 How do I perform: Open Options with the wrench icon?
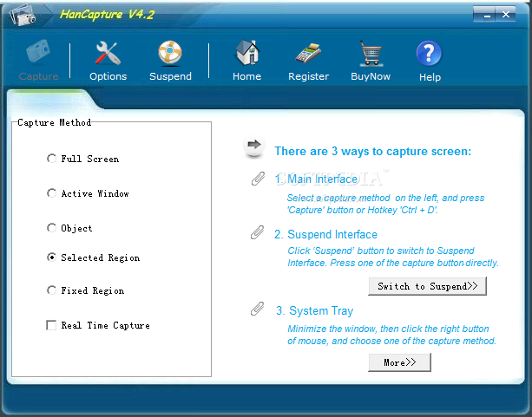pyautogui.click(x=108, y=53)
